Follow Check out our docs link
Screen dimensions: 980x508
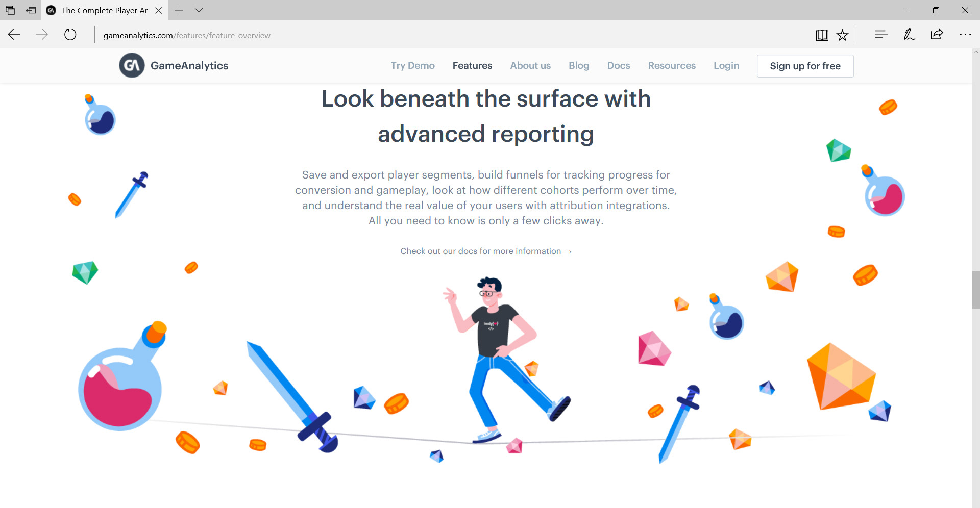pyautogui.click(x=485, y=251)
